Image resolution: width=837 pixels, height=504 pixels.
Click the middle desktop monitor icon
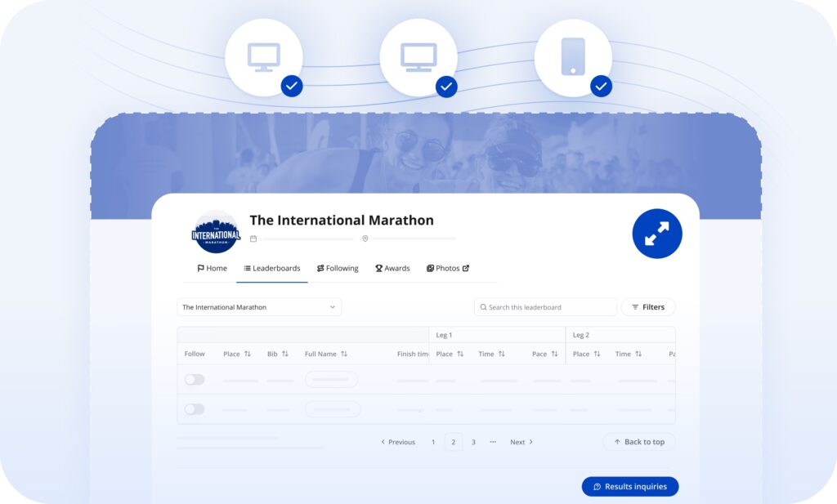click(x=418, y=57)
